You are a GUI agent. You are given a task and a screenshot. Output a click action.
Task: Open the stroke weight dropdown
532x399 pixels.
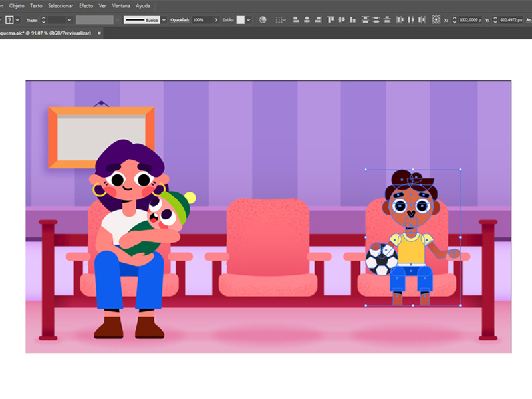[69, 19]
